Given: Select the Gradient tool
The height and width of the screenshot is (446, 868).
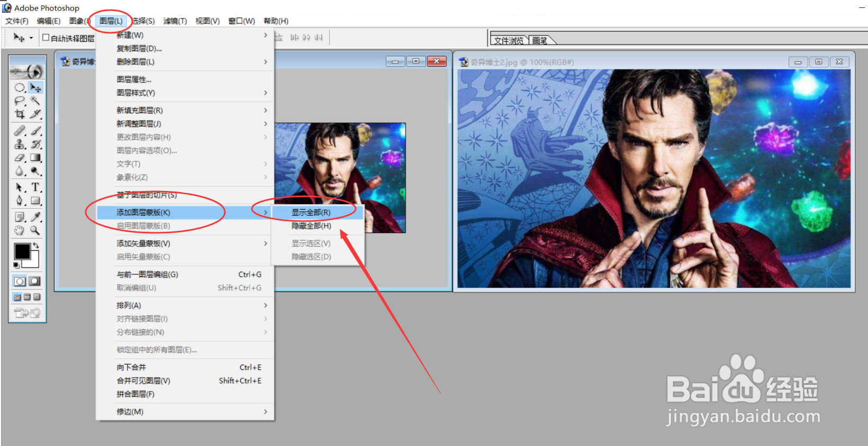Looking at the screenshot, I should pyautogui.click(x=35, y=158).
